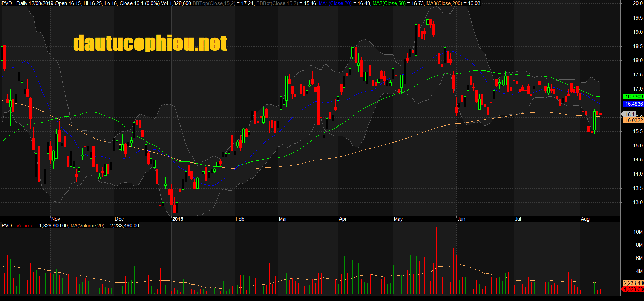Select the BBTop(Close,15,2) indicator label
The image size is (644, 301).
tap(214, 3)
